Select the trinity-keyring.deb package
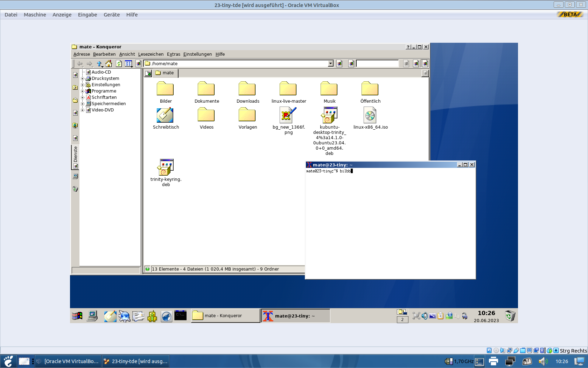The width and height of the screenshot is (588, 368). pos(166,173)
